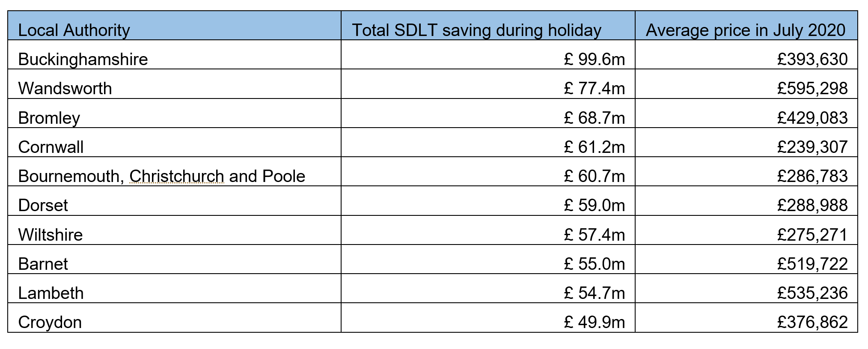Click the £376,862 average price cell

click(812, 322)
